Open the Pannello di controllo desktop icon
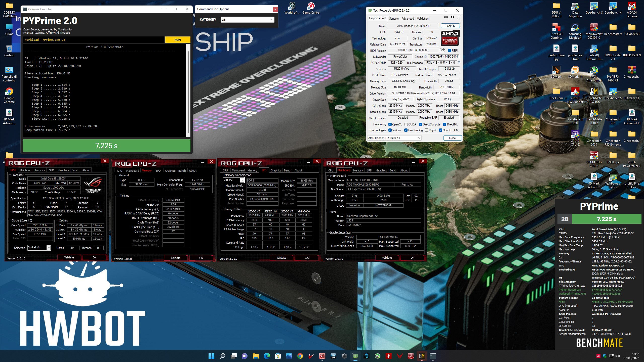Image resolution: width=644 pixels, height=362 pixels. [x=9, y=74]
